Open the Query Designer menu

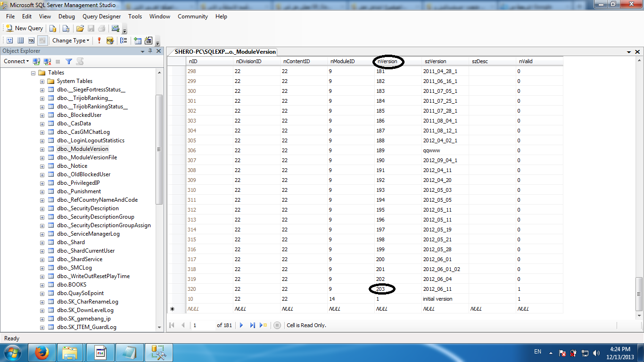pos(101,16)
